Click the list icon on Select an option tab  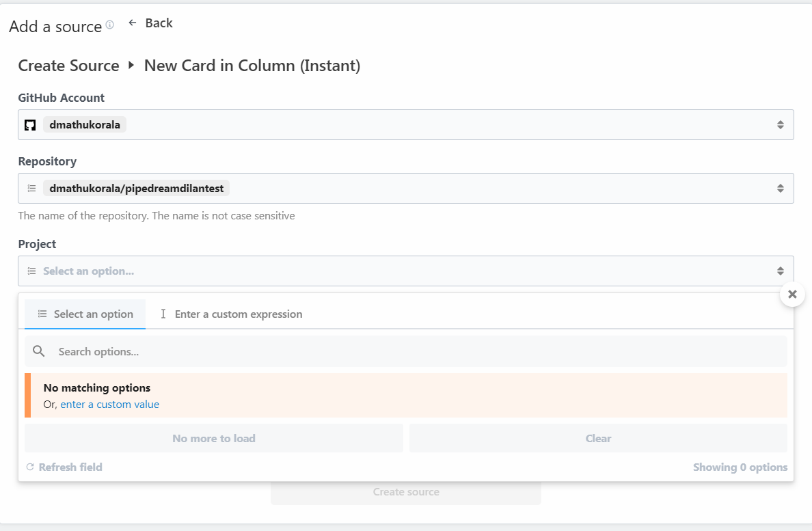tap(42, 314)
